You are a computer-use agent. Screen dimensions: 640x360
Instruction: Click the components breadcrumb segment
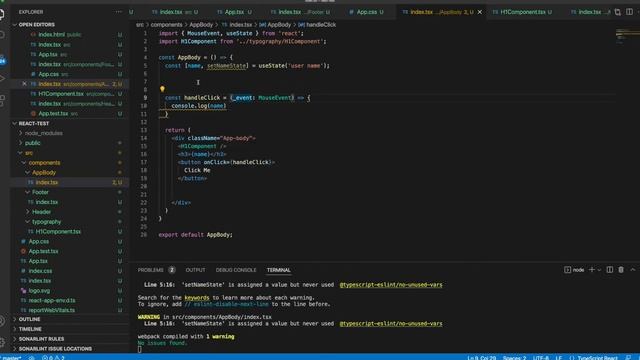(167, 24)
